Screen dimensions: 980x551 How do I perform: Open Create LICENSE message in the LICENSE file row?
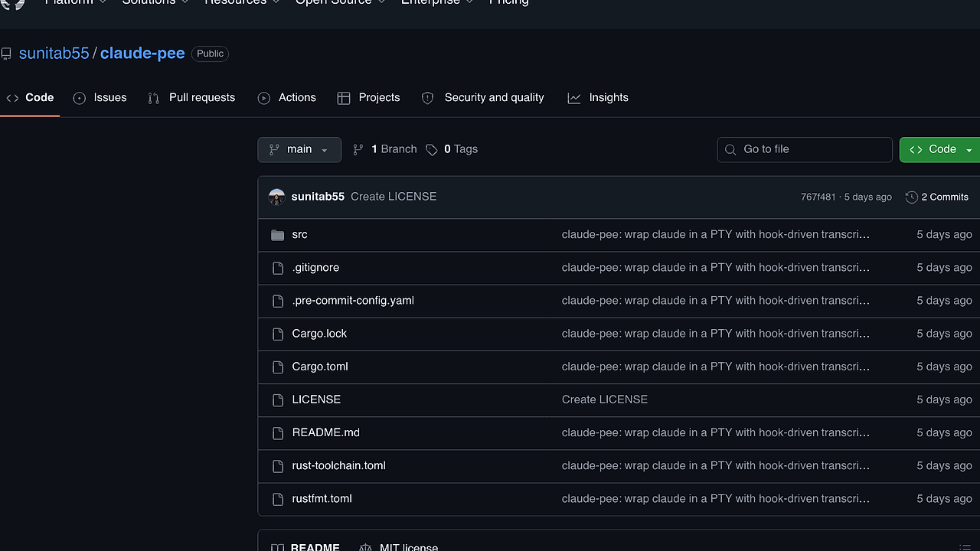click(x=605, y=399)
